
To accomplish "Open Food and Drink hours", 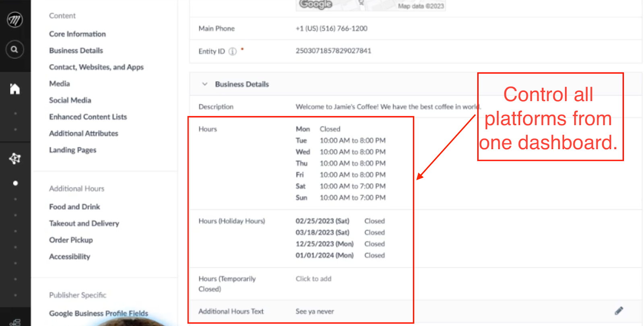I will 74,207.
